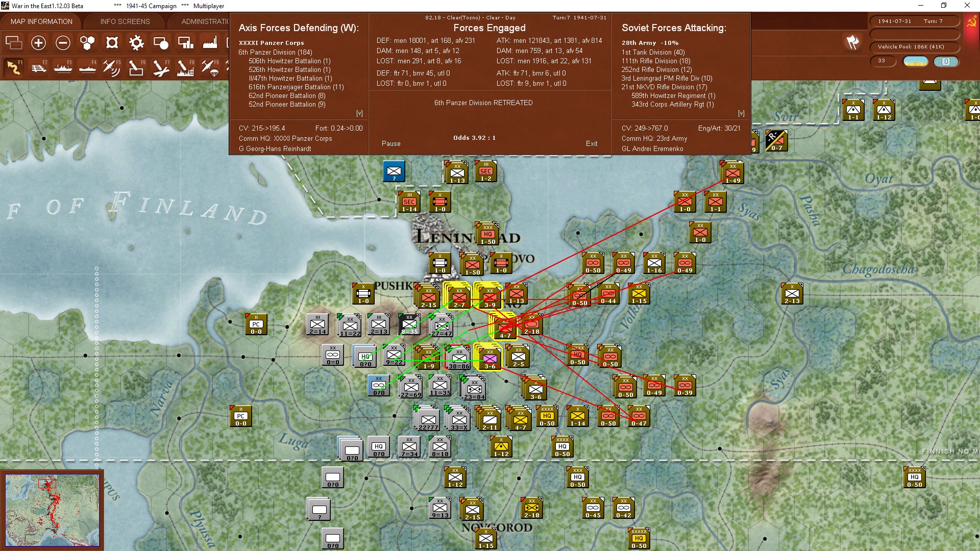Screen dimensions: 980x551
Task: Select German 27=47 unit counter
Action: 441,326
